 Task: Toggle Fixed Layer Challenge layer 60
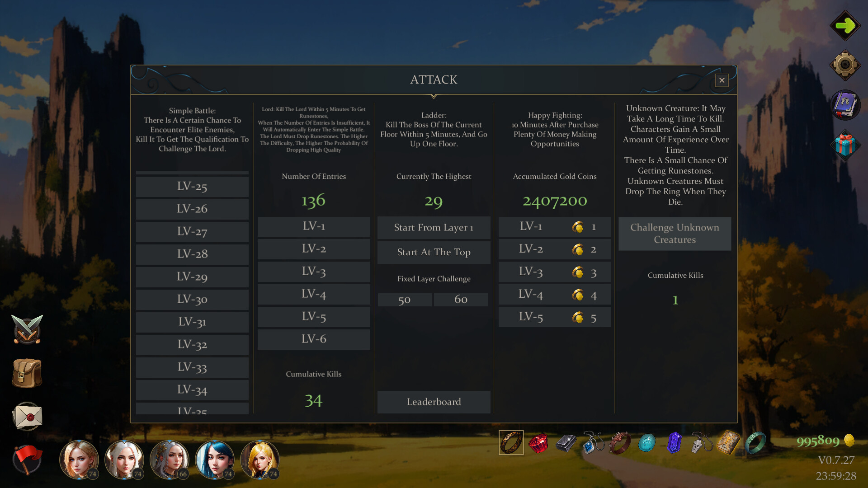[461, 299]
